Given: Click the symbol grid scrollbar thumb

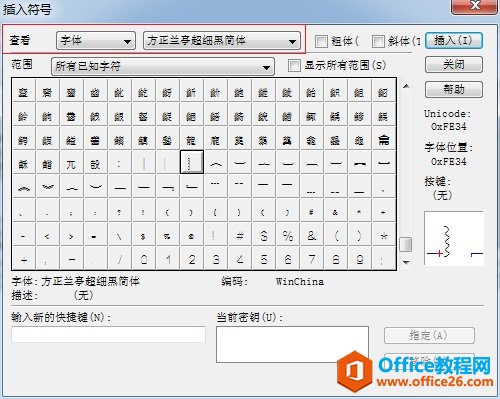Looking at the screenshot, I should (406, 245).
